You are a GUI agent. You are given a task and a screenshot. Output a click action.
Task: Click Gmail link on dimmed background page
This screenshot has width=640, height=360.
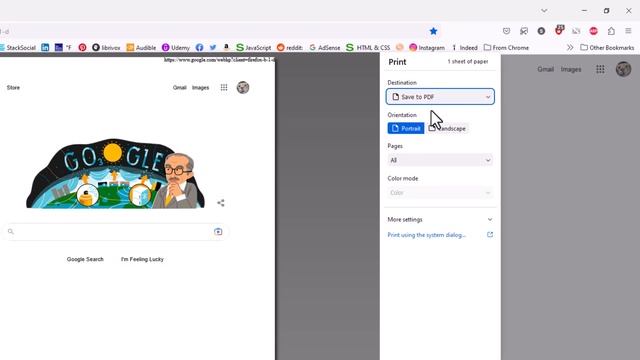tap(545, 69)
